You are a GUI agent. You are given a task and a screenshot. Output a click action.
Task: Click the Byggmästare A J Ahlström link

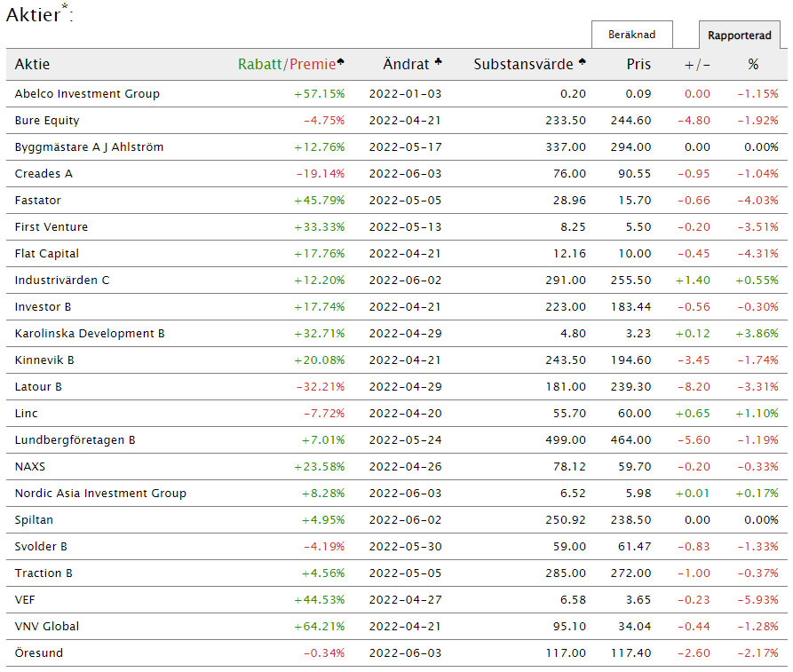point(89,147)
